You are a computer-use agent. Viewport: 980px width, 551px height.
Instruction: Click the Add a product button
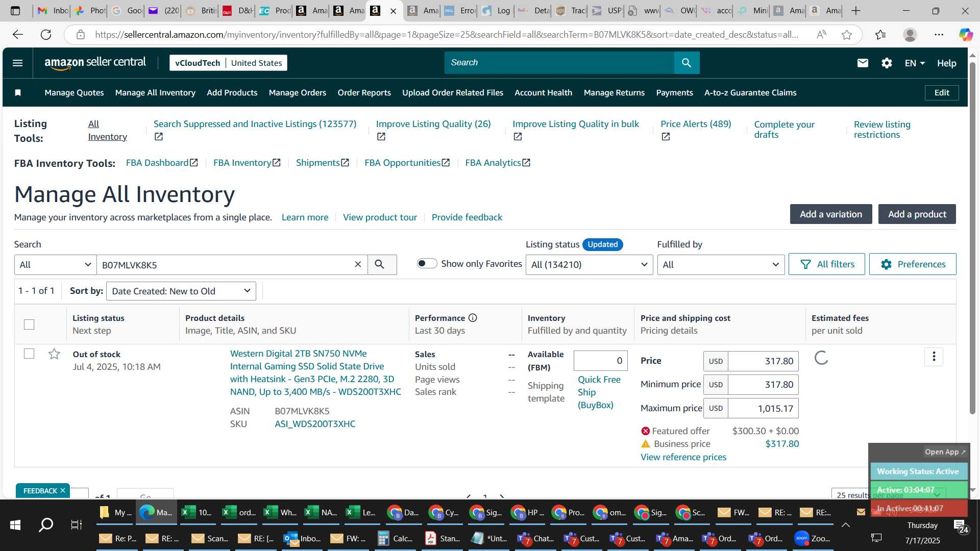pyautogui.click(x=917, y=214)
